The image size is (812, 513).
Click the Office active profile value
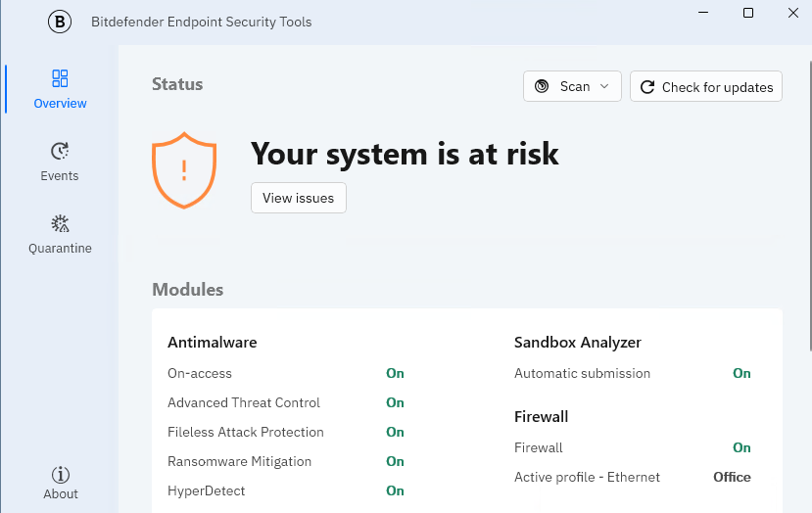[732, 477]
